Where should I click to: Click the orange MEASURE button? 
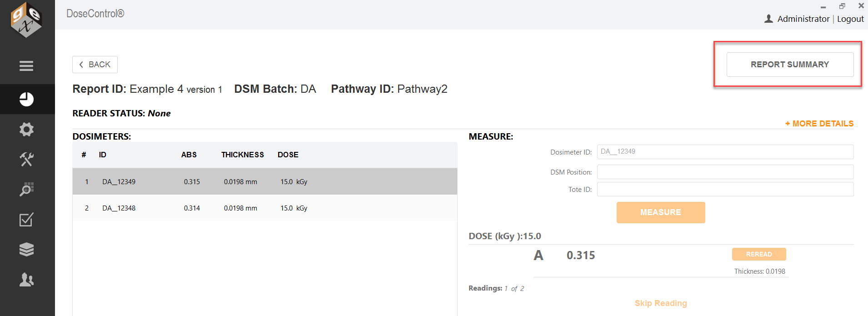click(661, 212)
